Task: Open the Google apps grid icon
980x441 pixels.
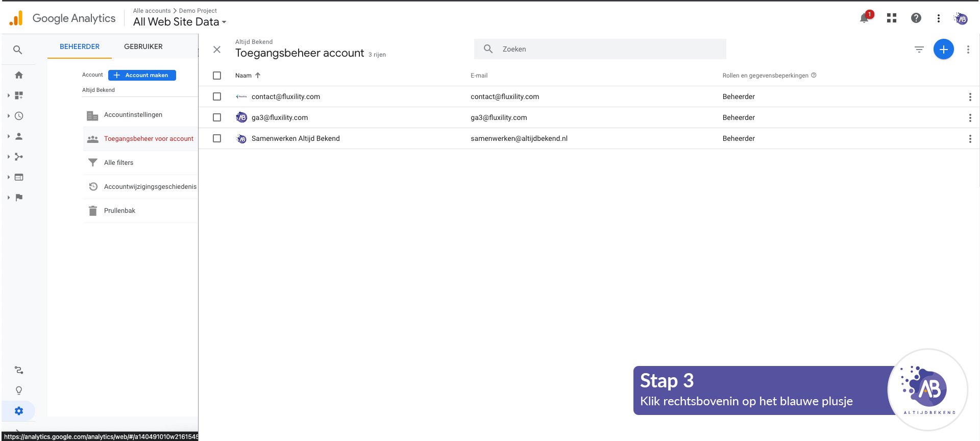Action: [x=892, y=18]
